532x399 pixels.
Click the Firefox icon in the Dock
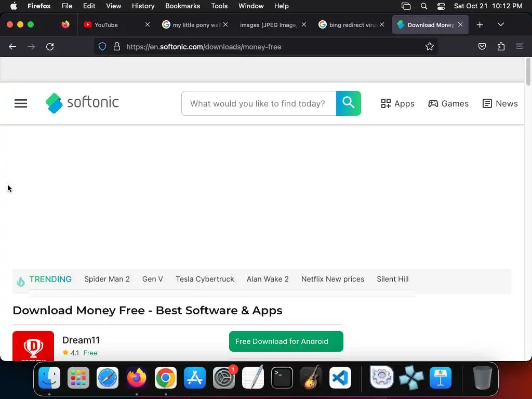(x=137, y=378)
